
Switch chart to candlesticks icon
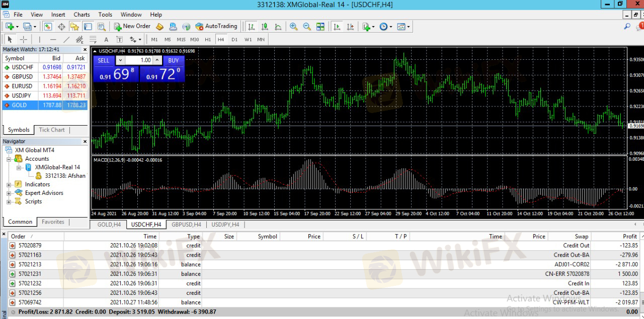264,26
